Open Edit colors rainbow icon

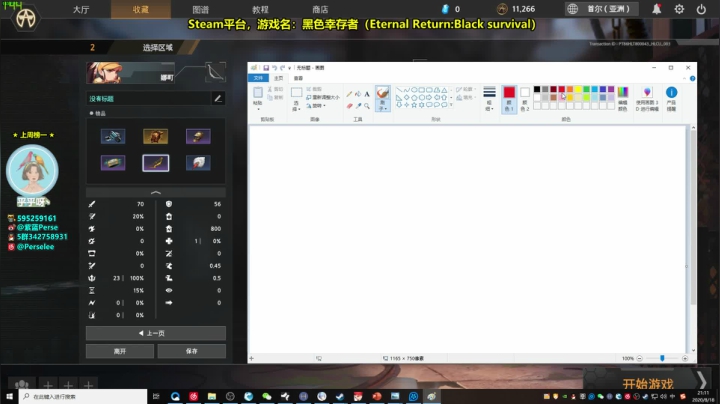pos(623,92)
